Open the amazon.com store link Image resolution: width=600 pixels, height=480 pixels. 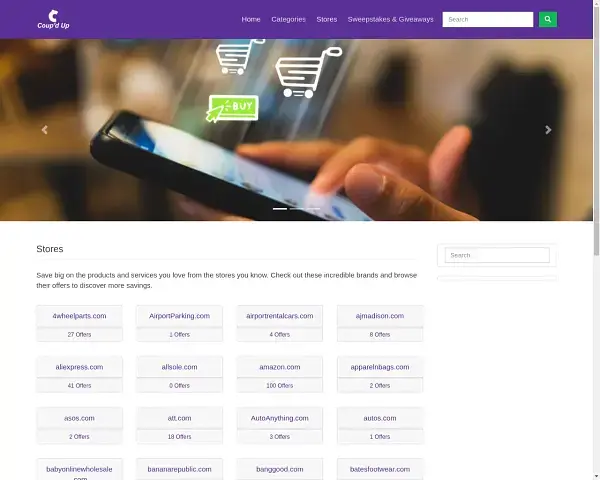coord(280,367)
